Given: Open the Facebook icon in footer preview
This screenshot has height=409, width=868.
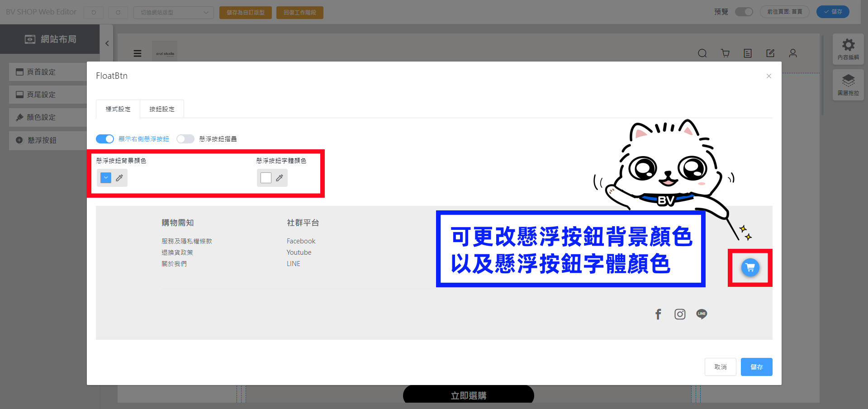Looking at the screenshot, I should [x=658, y=314].
